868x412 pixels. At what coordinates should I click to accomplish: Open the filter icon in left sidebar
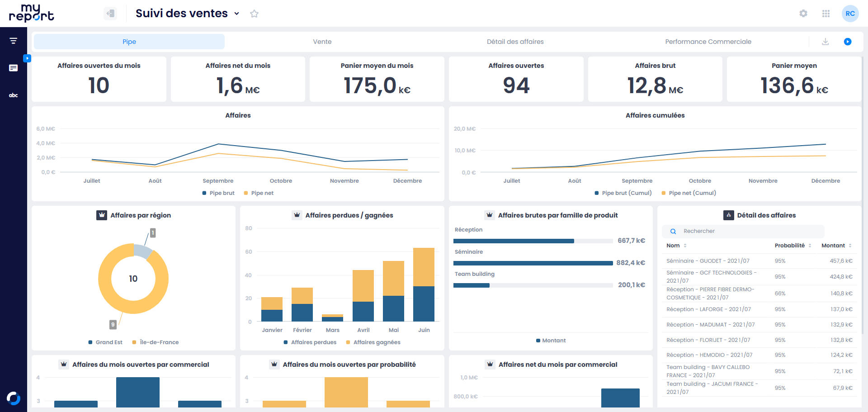(14, 41)
